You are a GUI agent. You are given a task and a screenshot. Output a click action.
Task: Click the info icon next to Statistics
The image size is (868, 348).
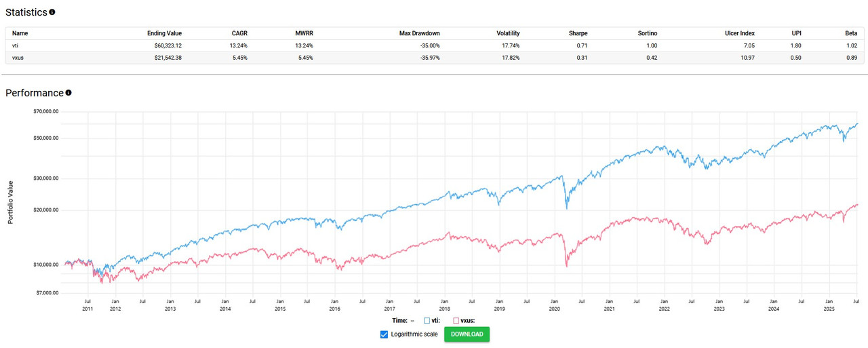(x=52, y=12)
